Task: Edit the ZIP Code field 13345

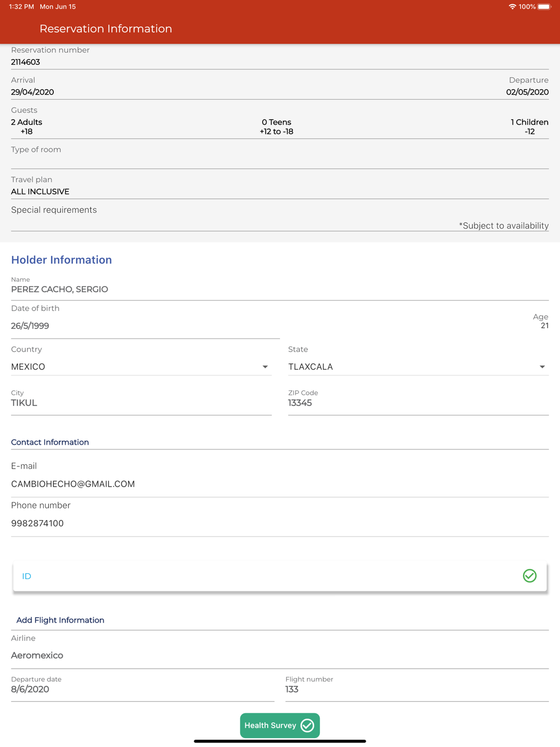Action: 418,403
